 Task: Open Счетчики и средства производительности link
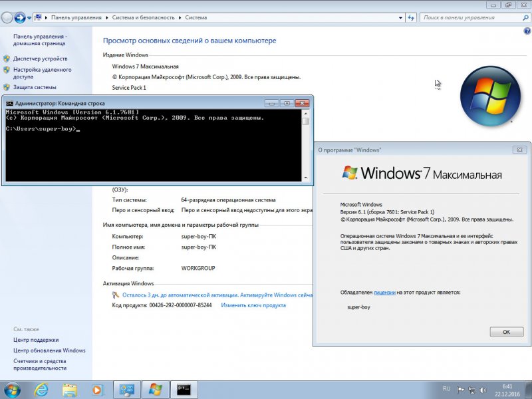point(40,364)
